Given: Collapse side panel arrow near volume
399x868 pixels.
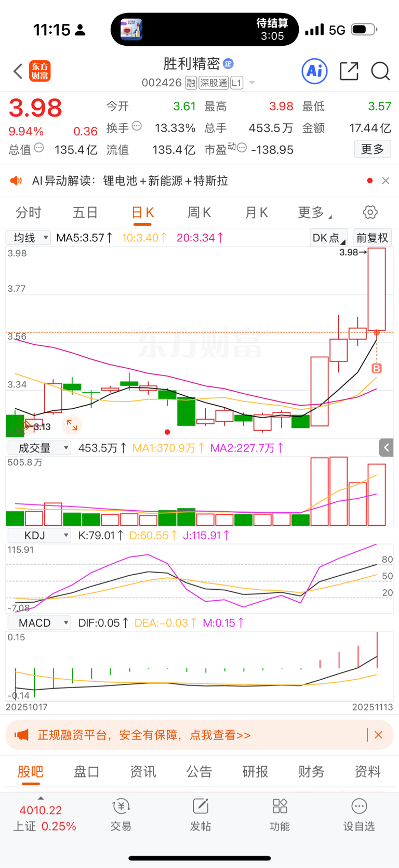Looking at the screenshot, I should click(386, 447).
